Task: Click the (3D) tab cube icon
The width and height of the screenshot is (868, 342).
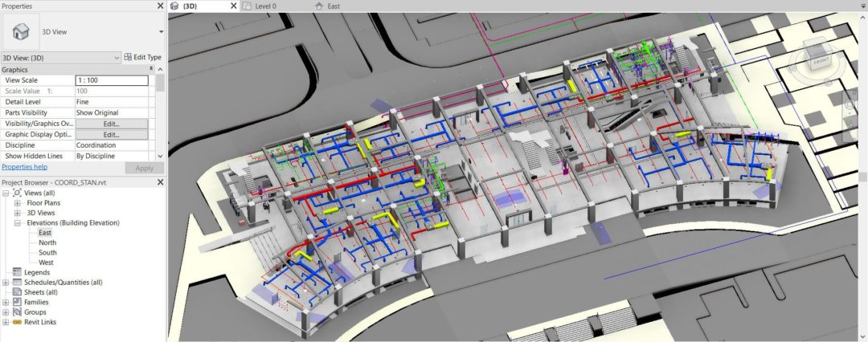Action: 175,6
